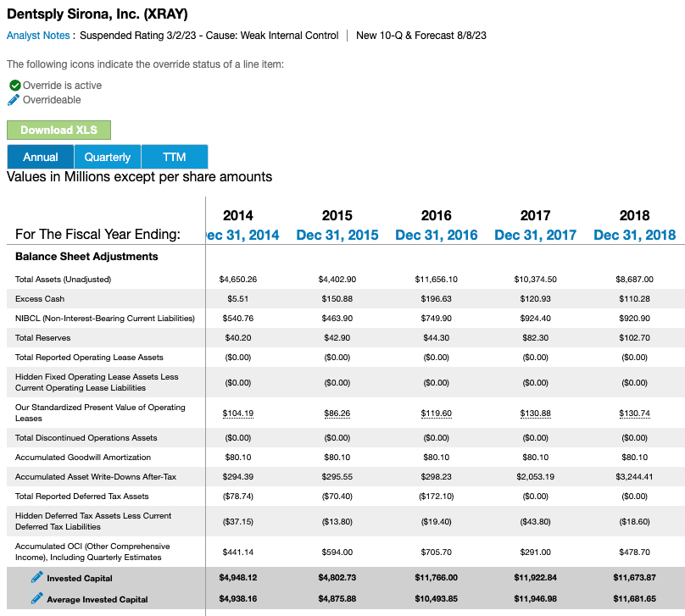Open the Dec 31, 2018 fiscal year link
The width and height of the screenshot is (685, 616).
(635, 235)
